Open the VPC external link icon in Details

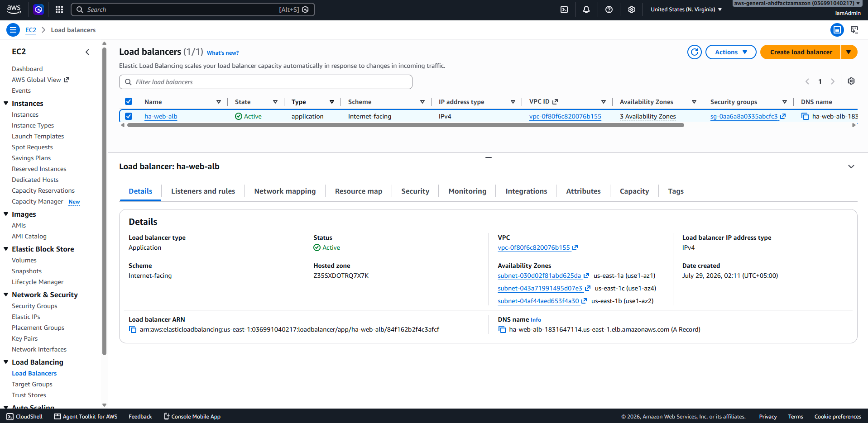coord(575,247)
